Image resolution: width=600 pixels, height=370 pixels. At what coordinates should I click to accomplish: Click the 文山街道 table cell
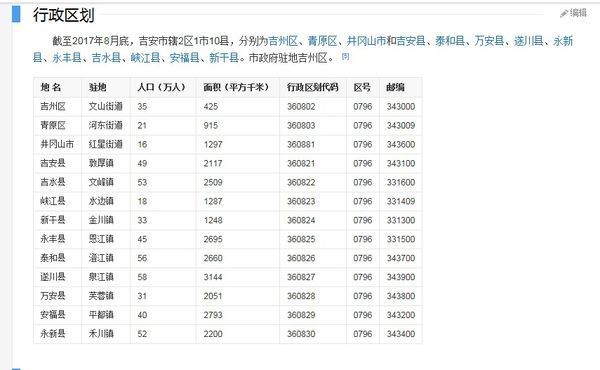click(106, 106)
